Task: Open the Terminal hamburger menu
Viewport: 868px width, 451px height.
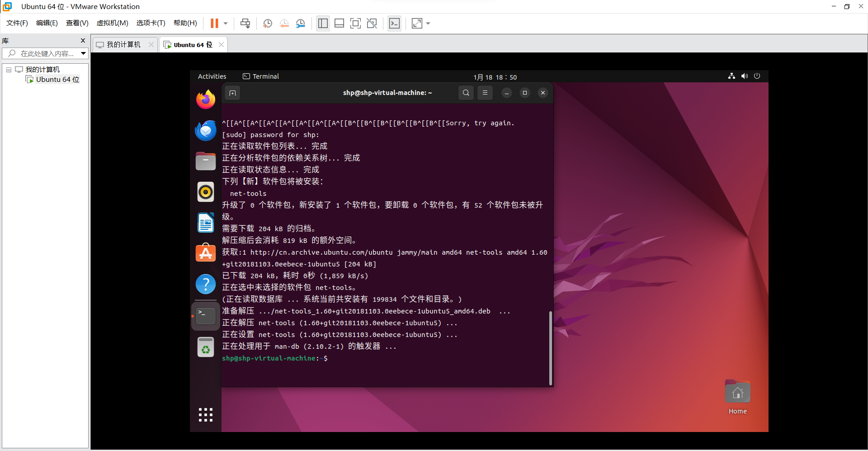Action: click(485, 93)
